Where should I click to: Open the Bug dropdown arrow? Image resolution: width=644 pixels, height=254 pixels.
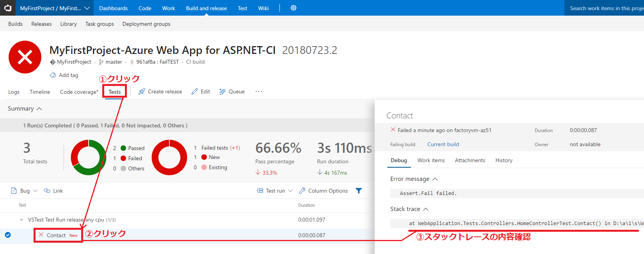[35, 191]
